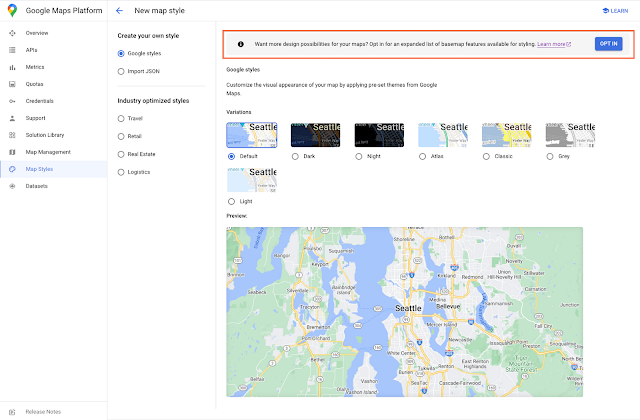
Task: Click the Map Styles palette icon
Action: pyautogui.click(x=12, y=169)
